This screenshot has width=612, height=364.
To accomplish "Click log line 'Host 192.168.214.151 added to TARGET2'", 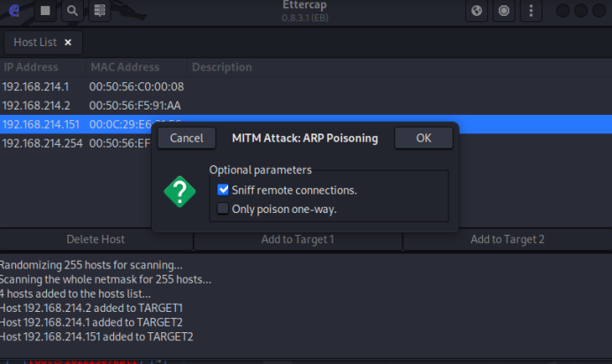I will 96,337.
